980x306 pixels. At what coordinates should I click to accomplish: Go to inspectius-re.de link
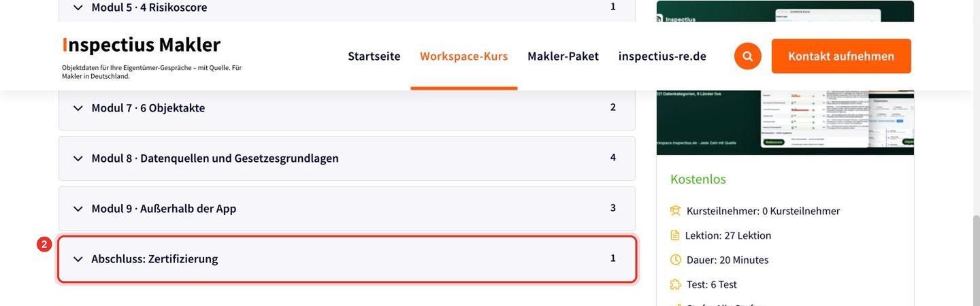tap(662, 56)
